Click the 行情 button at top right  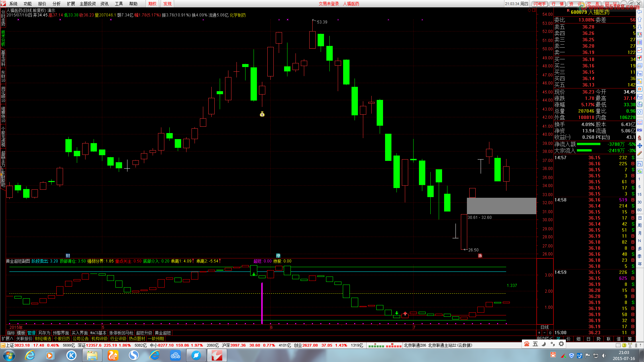coord(557,4)
